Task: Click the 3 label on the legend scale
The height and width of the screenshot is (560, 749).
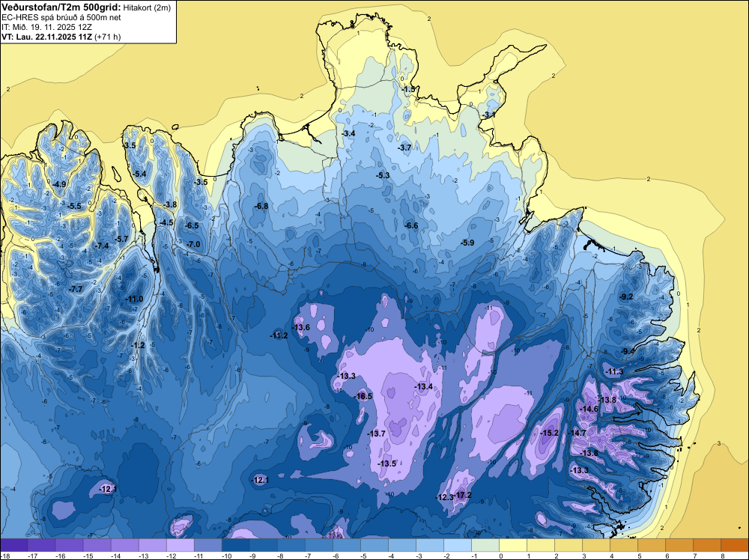Action: coord(583,556)
